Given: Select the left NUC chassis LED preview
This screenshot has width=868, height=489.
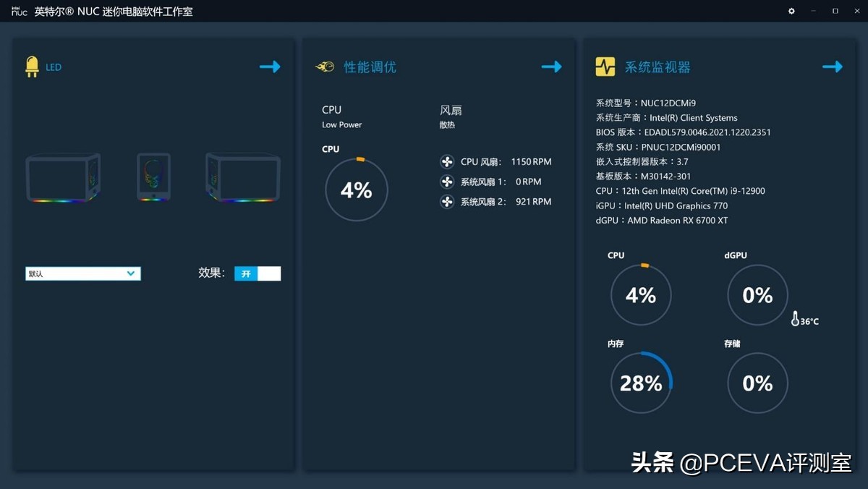Looking at the screenshot, I should point(63,177).
